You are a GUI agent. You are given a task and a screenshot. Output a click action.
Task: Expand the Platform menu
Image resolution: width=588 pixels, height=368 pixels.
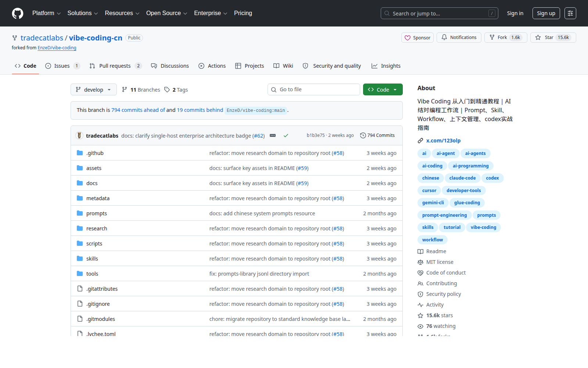pos(46,13)
